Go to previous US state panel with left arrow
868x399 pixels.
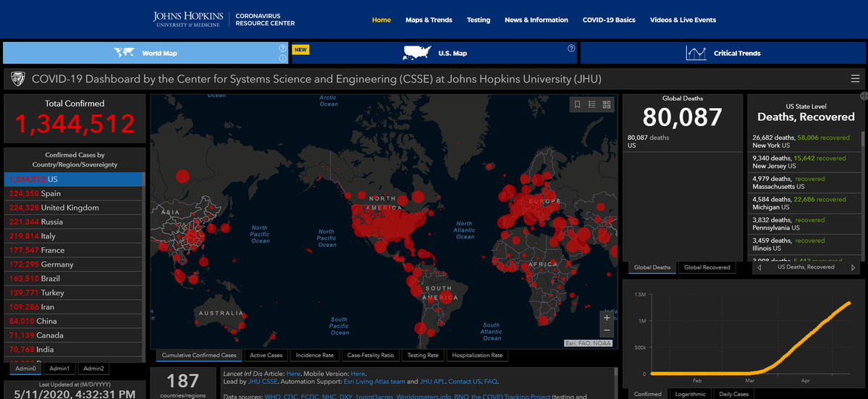[759, 268]
